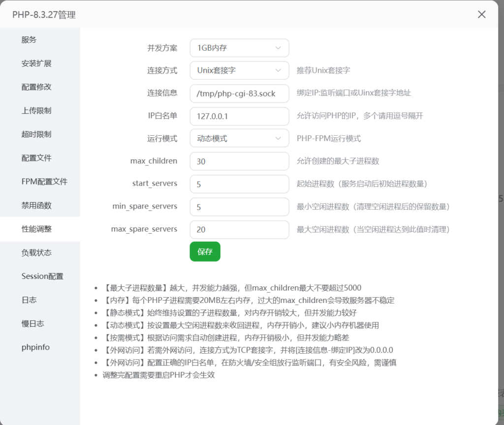Open the Session配置 tab

(42, 276)
